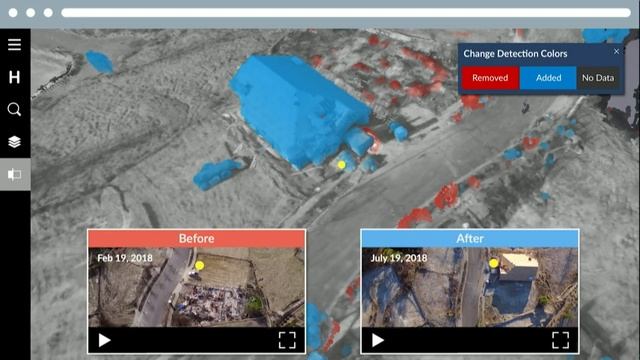Click the yellow dot in After video

493,263
